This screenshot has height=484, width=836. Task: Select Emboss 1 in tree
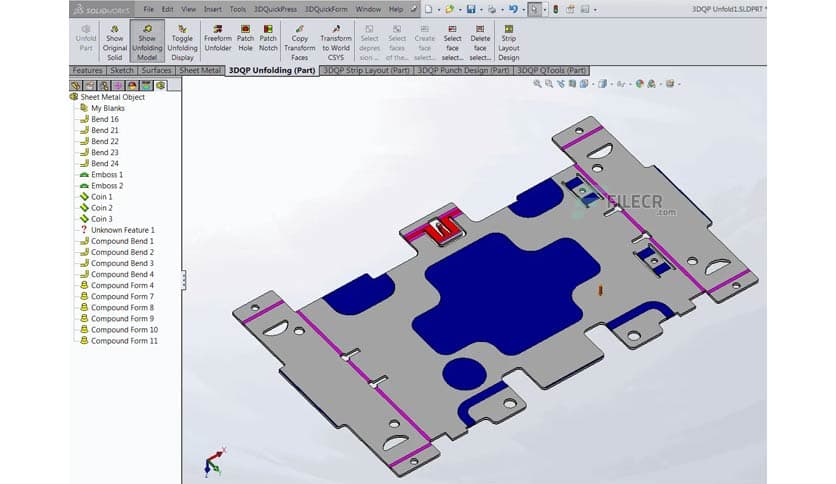[101, 175]
